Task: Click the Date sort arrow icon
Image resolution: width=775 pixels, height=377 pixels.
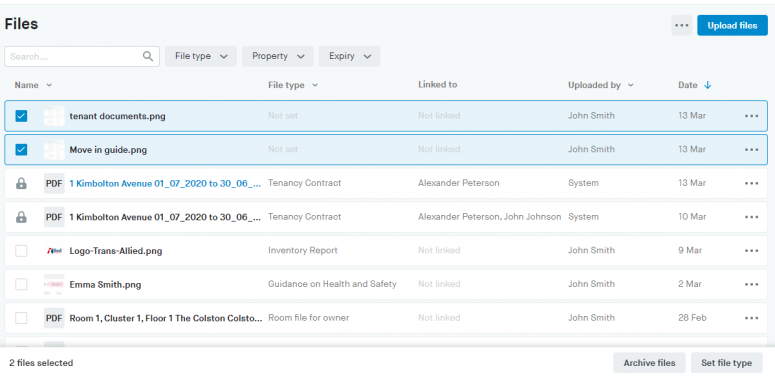Action: click(x=707, y=85)
